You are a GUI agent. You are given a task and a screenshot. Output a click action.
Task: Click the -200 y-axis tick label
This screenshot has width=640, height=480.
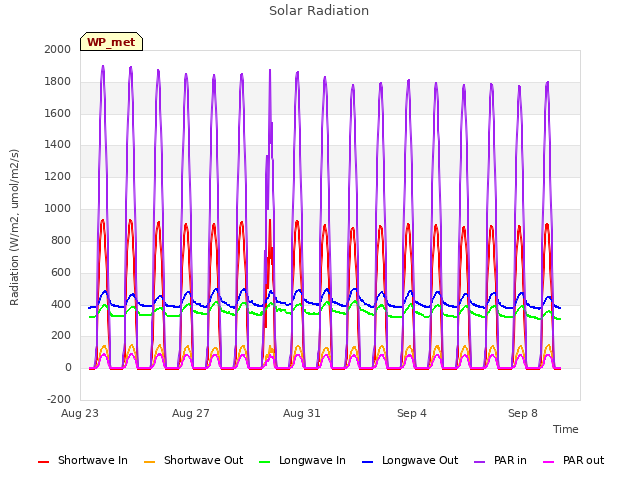tap(59, 399)
